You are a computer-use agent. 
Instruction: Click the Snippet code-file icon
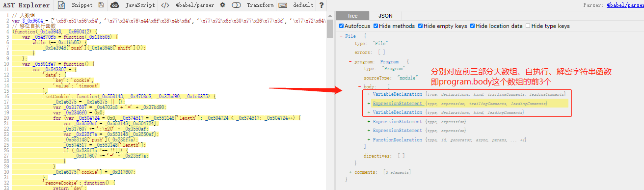click(x=61, y=5)
